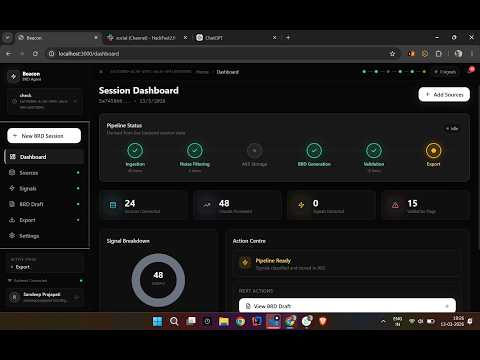This screenshot has width=480, height=360.
Task: Open Export in the sidebar
Action: pos(44,220)
